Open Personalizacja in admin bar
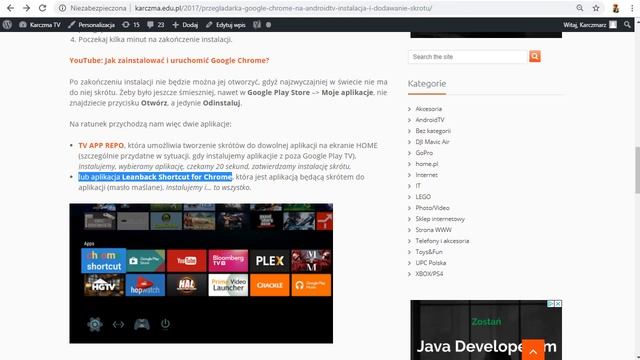Viewport: 640px width, 360px height. tap(91, 25)
